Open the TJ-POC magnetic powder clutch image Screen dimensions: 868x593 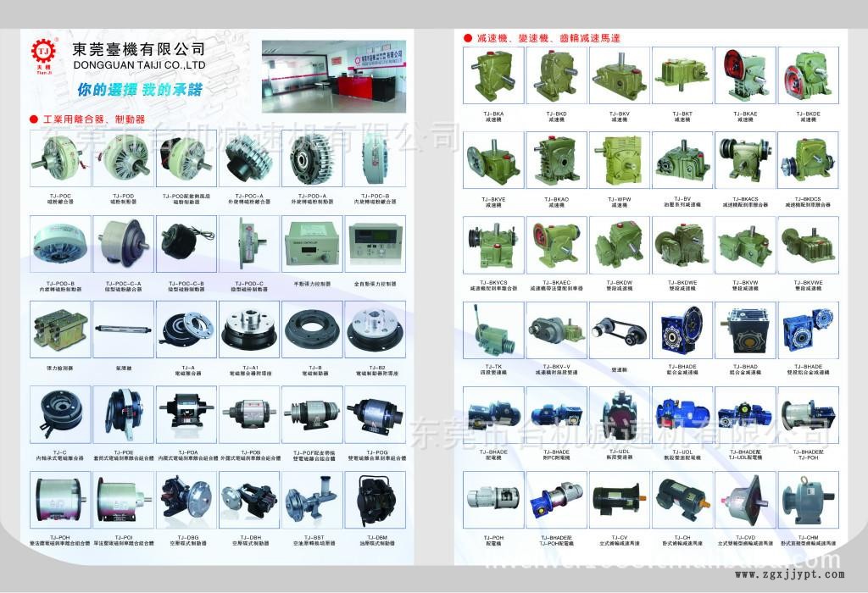(60, 158)
